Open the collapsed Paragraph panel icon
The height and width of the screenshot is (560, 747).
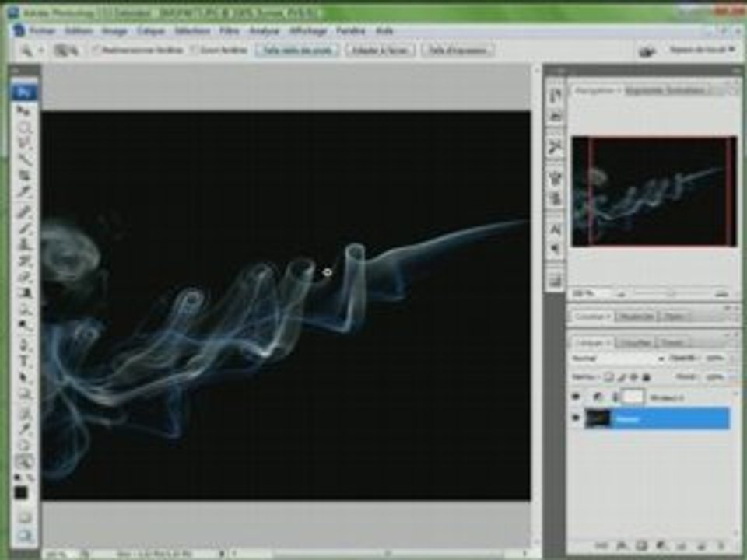[555, 249]
